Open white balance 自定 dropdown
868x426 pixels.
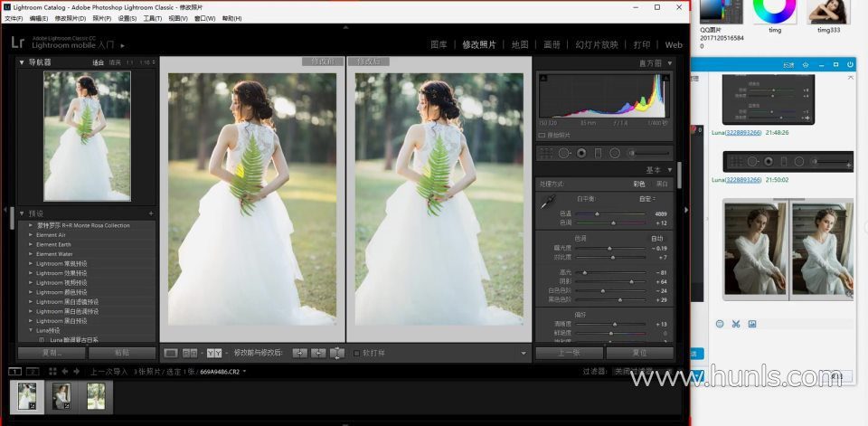pyautogui.click(x=647, y=199)
